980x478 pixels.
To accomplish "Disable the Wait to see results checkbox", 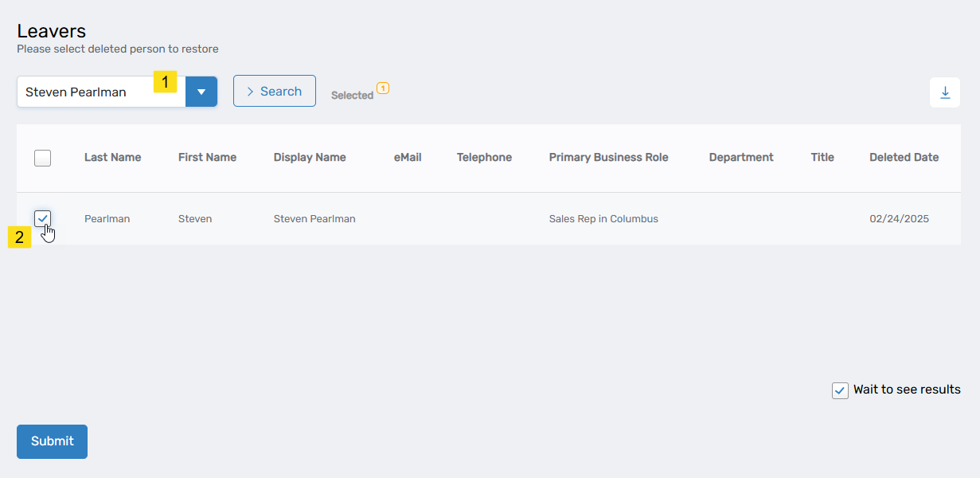I will [x=840, y=390].
